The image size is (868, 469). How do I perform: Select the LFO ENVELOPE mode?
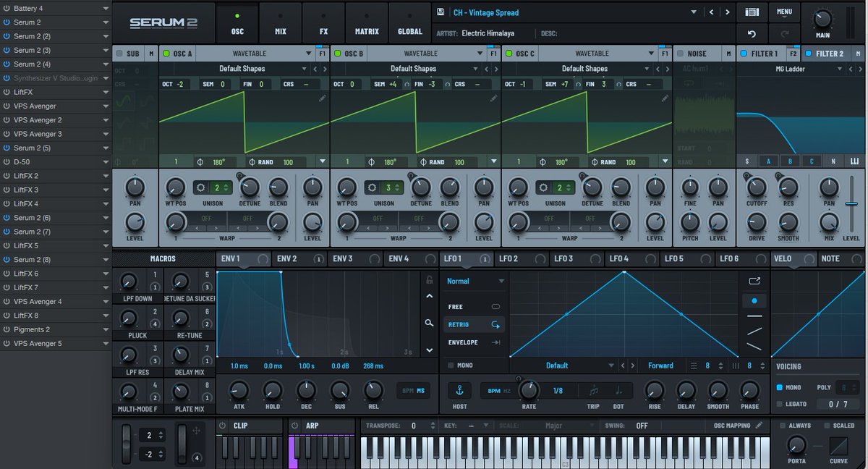(475, 342)
